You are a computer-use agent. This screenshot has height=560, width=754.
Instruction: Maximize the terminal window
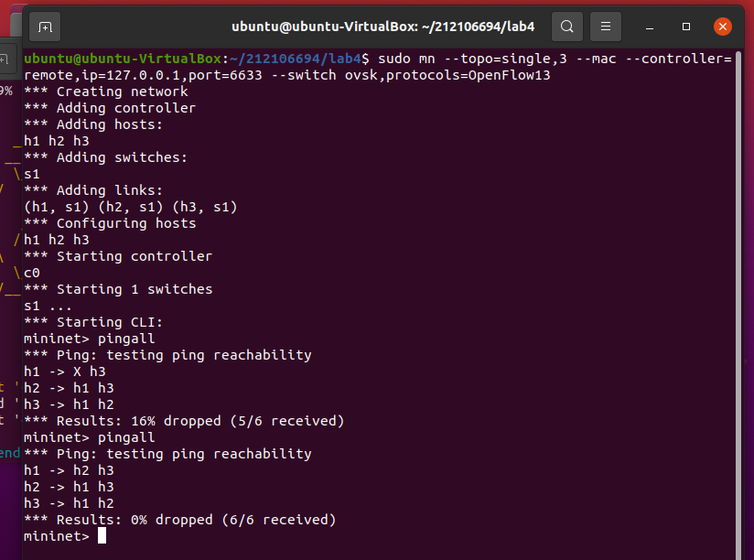[x=686, y=27]
